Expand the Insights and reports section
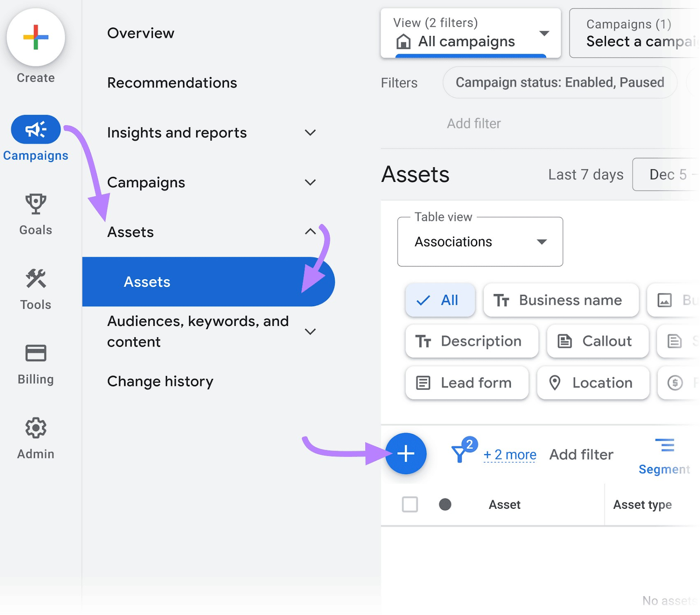Screen dimensions: 700x615 310,133
